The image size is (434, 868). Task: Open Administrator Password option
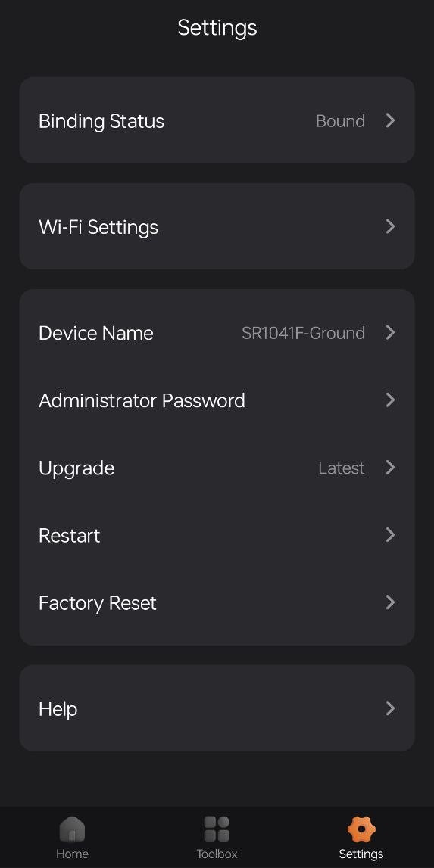point(217,400)
